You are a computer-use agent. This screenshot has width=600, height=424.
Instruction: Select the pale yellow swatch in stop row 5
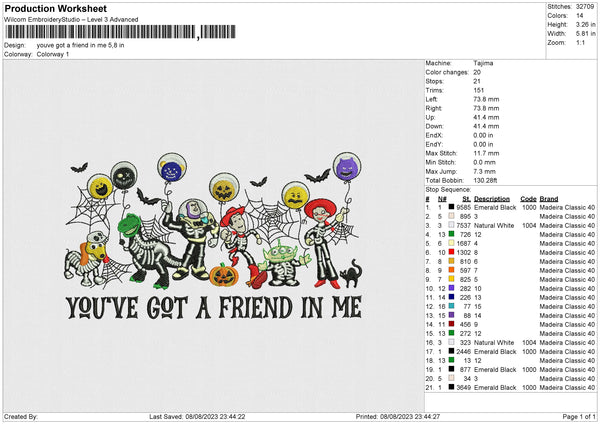[x=451, y=243]
